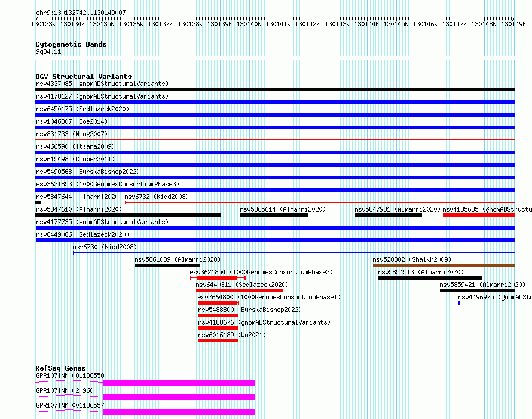The height and width of the screenshot is (419, 532).
Task: Click magenta exon block of NM_001136558
Action: [179, 383]
